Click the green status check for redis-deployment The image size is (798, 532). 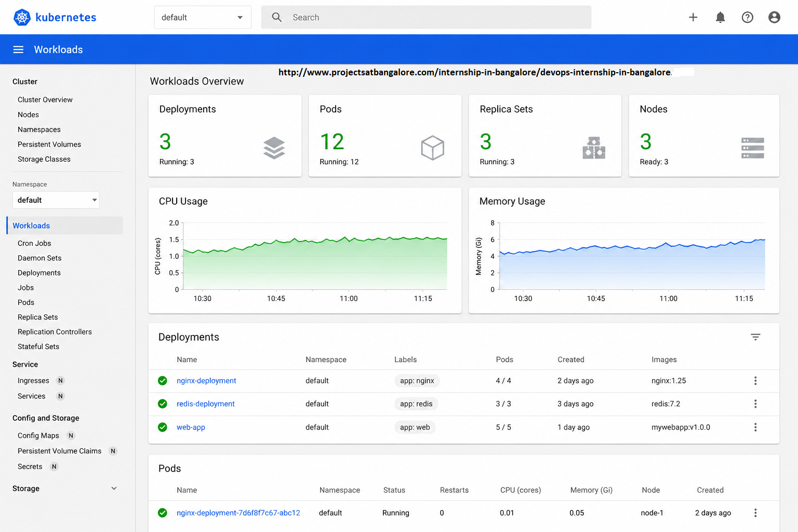coord(163,404)
